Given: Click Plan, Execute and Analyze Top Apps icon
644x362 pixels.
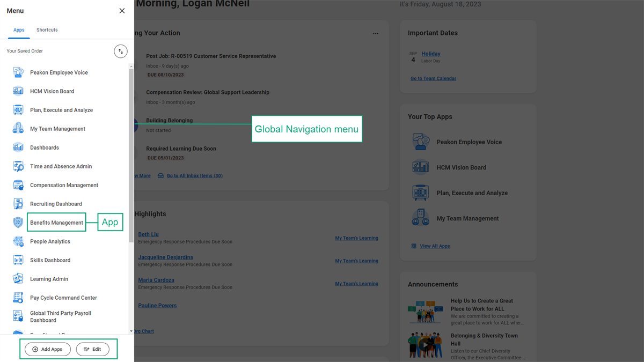Looking at the screenshot, I should (x=421, y=193).
